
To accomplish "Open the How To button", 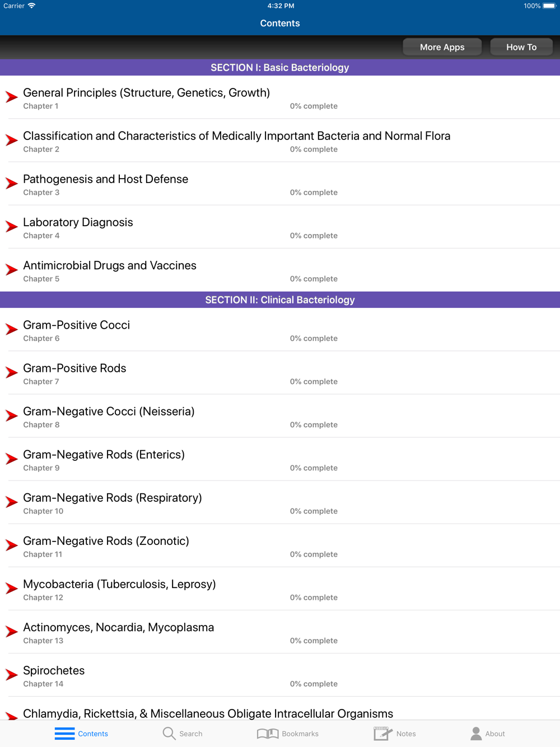I will coord(521,47).
